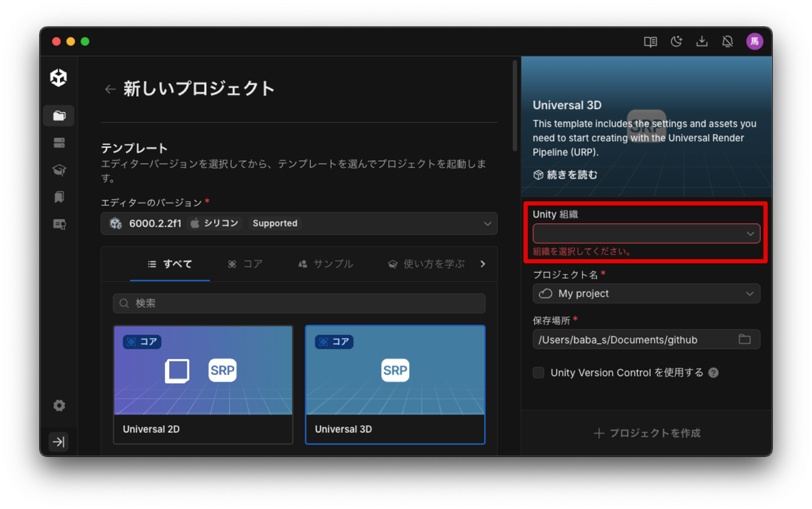Expand the Unity 組織 dropdown
Screen dimensions: 812x509
pyautogui.click(x=646, y=234)
